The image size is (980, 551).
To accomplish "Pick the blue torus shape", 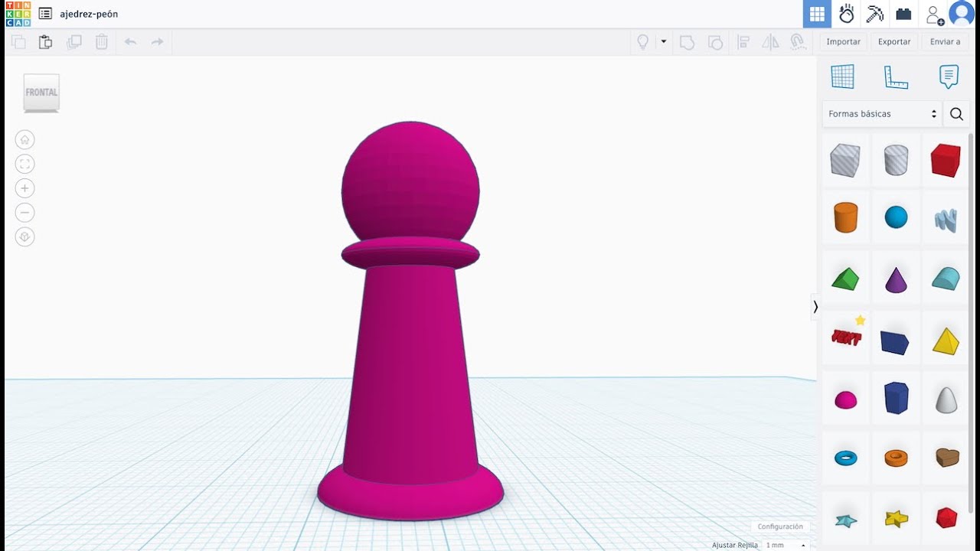I will pyautogui.click(x=845, y=458).
